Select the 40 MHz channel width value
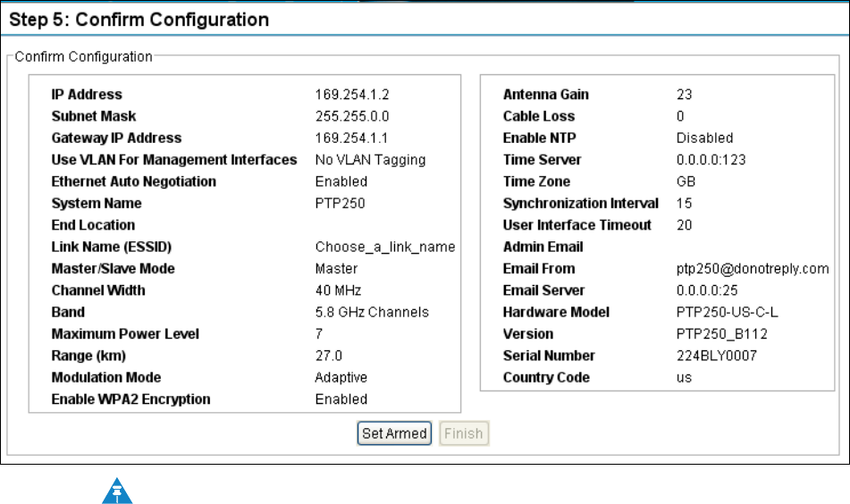The width and height of the screenshot is (850, 504). [338, 290]
